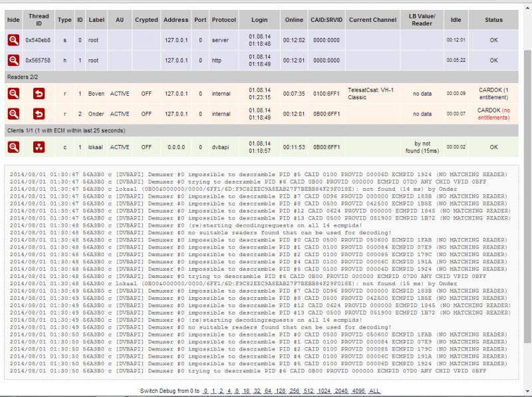Viewport: 532px width, 397px height.
Task: Open the Onder reader label
Action: pyautogui.click(x=96, y=114)
